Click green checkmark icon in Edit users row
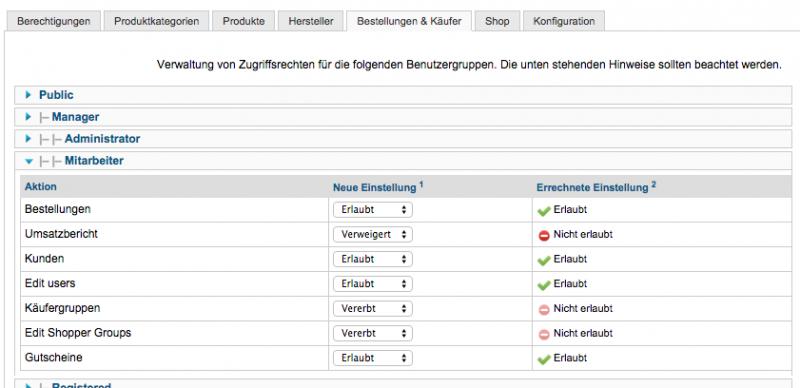800x388 pixels. 544,285
